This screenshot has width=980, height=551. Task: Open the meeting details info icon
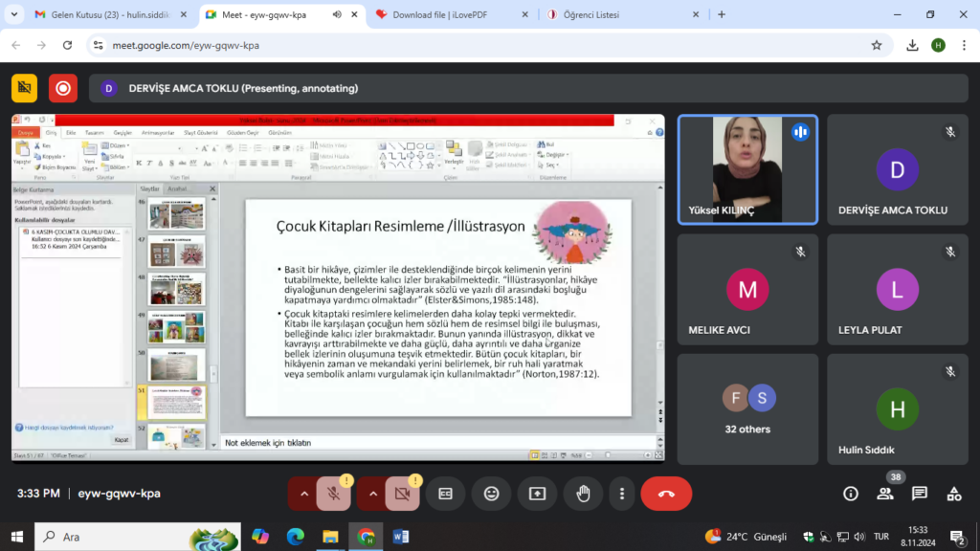[x=851, y=494]
